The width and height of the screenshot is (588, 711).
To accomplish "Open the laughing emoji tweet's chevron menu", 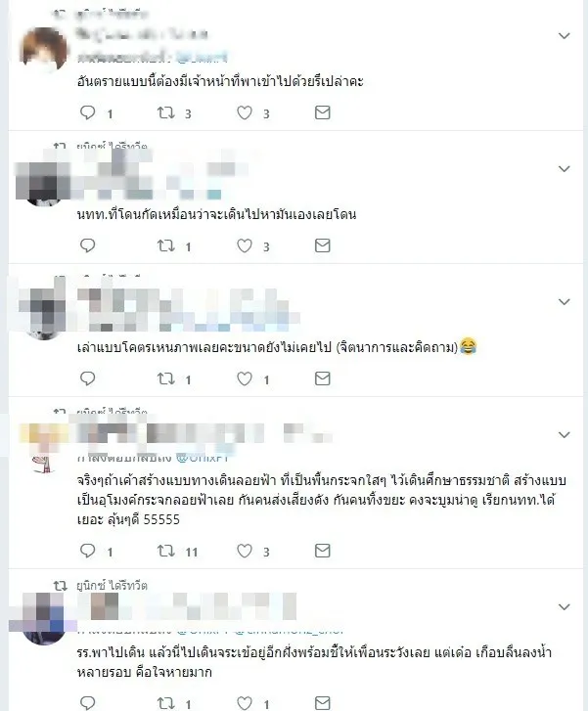I will [x=564, y=301].
